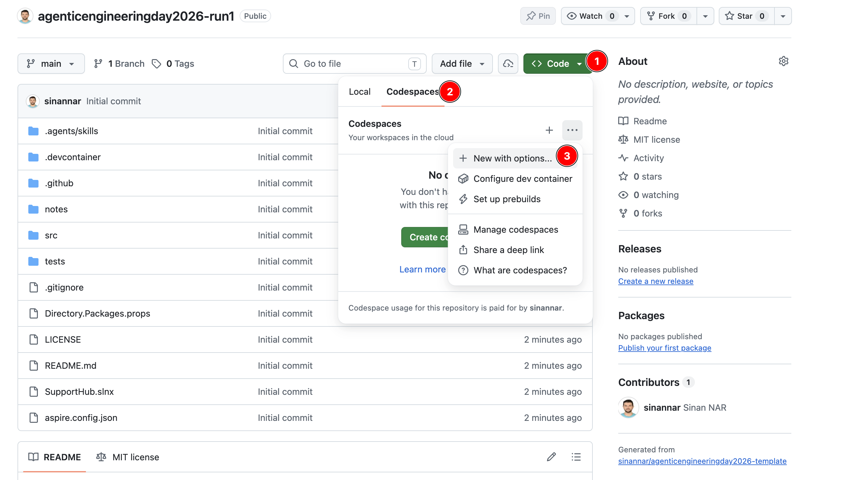
Task: Select Configure dev container
Action: (515, 179)
